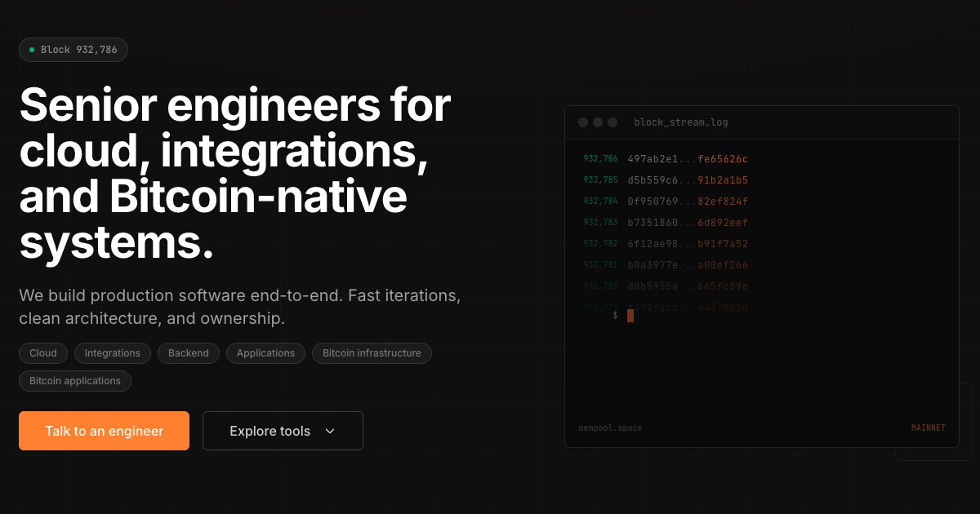Select the Bitcoin infrastructure tag

(x=372, y=353)
